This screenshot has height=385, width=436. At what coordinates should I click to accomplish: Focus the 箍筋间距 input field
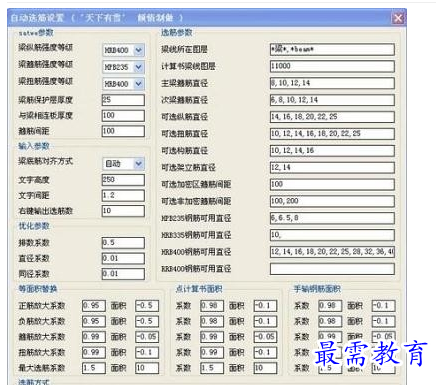point(123,131)
